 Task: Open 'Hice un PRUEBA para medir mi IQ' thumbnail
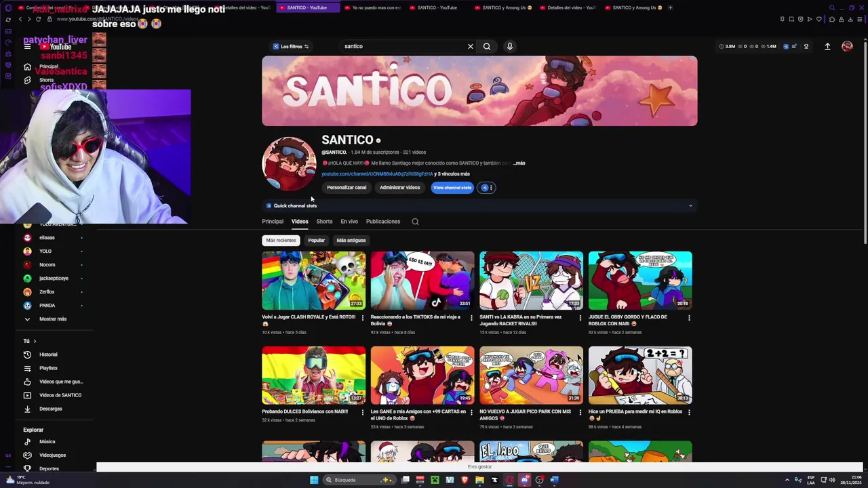pos(640,375)
